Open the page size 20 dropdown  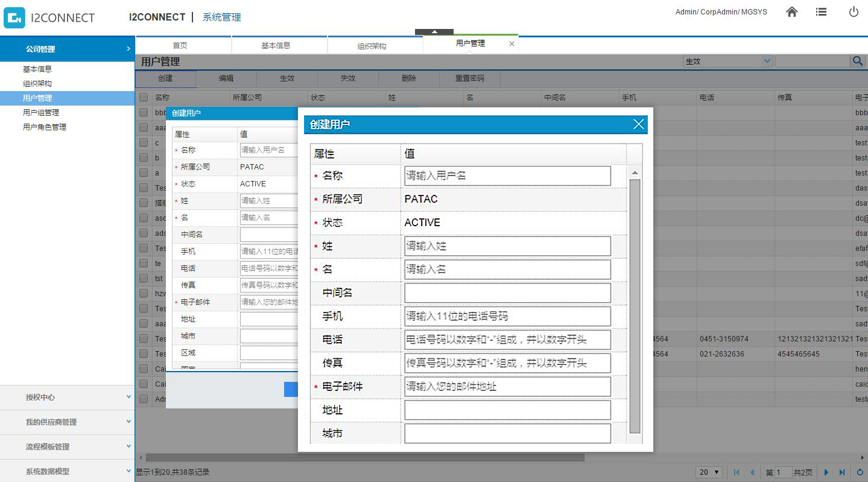[709, 472]
